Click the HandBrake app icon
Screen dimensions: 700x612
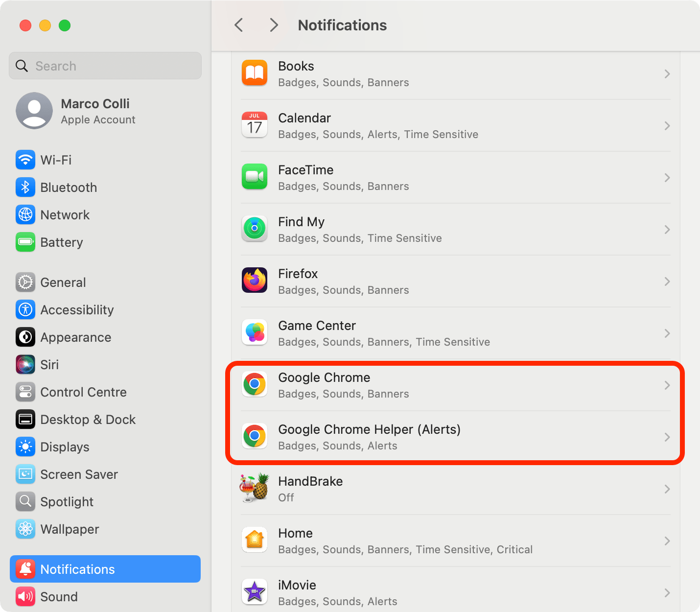coord(255,488)
